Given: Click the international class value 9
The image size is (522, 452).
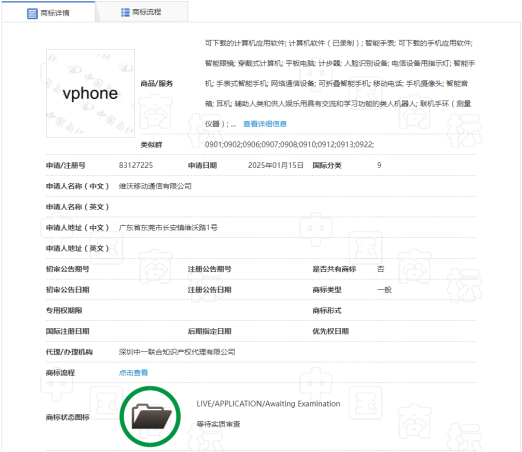Looking at the screenshot, I should click(x=379, y=165).
